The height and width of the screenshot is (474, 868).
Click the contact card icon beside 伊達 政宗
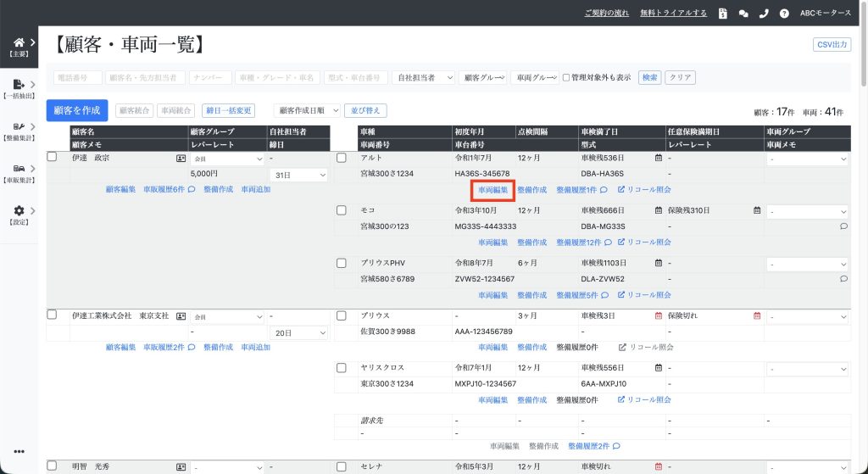(x=181, y=159)
